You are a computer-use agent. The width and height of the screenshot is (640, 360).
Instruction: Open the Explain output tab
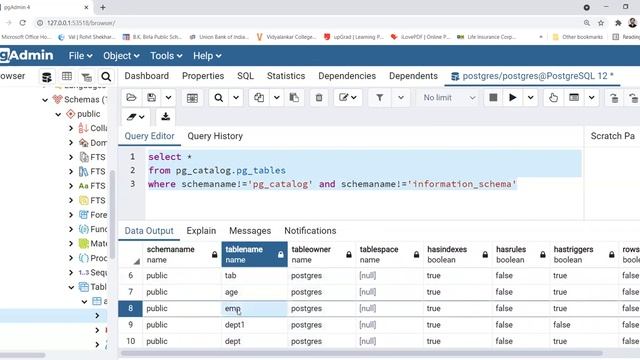(201, 231)
